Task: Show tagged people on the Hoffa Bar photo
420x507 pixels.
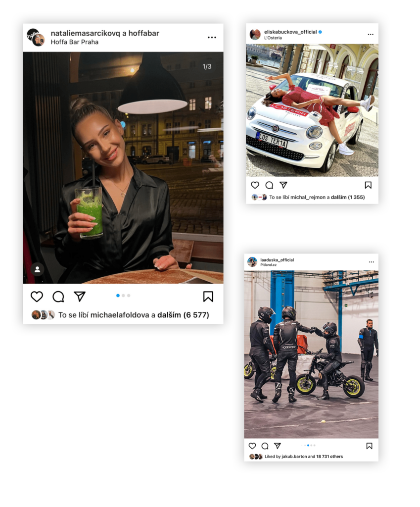Action: 38,269
